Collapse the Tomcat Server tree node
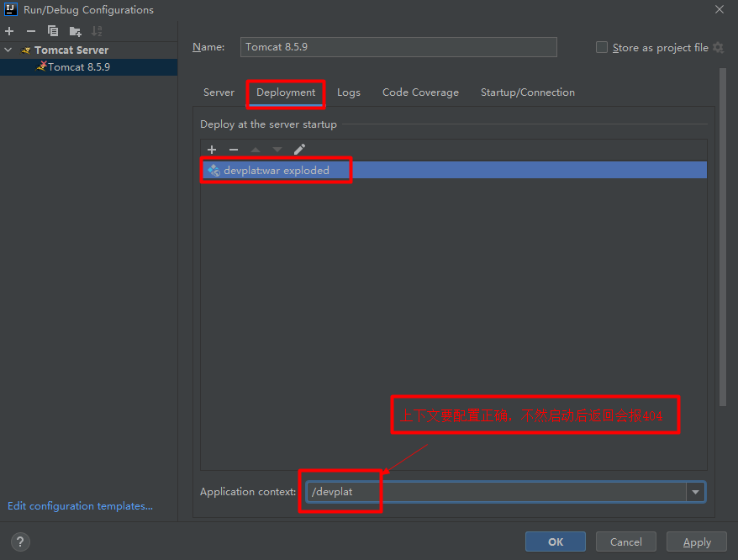Image resolution: width=738 pixels, height=560 pixels. (8, 50)
